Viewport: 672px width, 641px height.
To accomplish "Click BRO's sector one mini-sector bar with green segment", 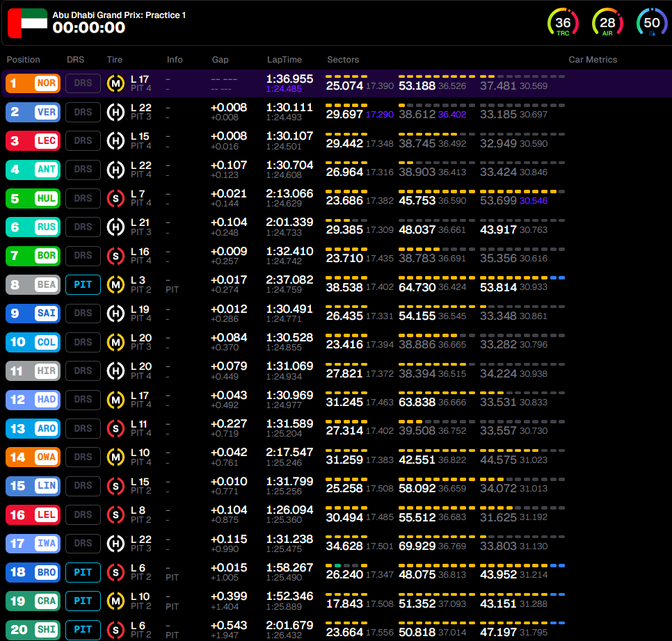I will pyautogui.click(x=346, y=566).
